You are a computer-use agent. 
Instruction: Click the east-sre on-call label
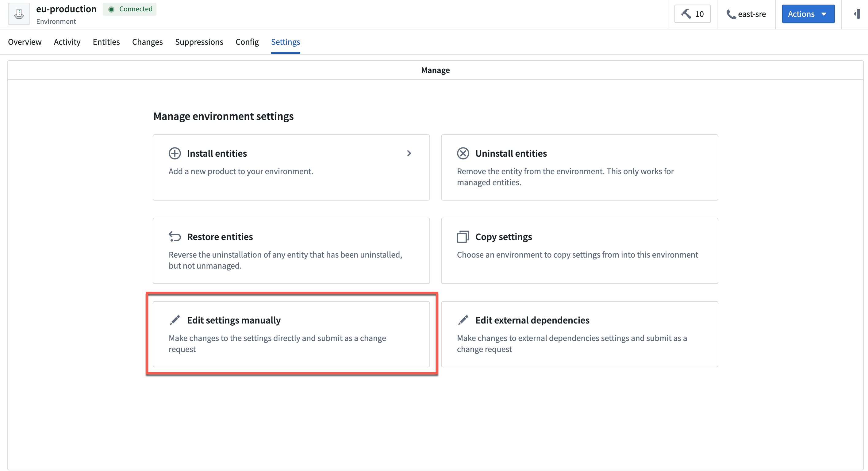[752, 14]
